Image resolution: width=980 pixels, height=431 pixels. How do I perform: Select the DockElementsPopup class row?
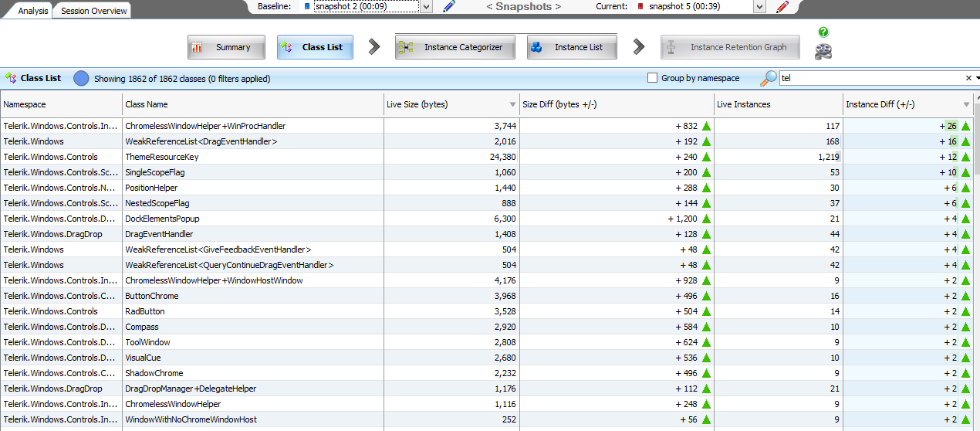pyautogui.click(x=486, y=219)
